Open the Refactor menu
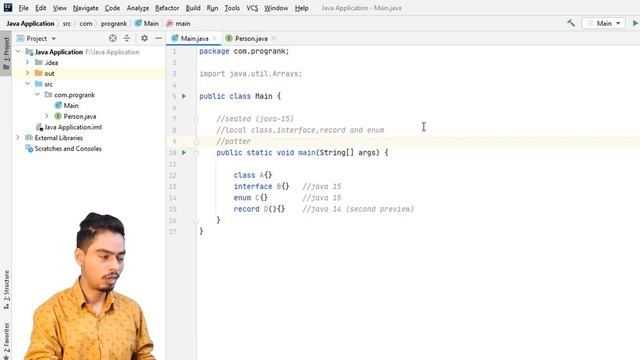 pos(167,8)
